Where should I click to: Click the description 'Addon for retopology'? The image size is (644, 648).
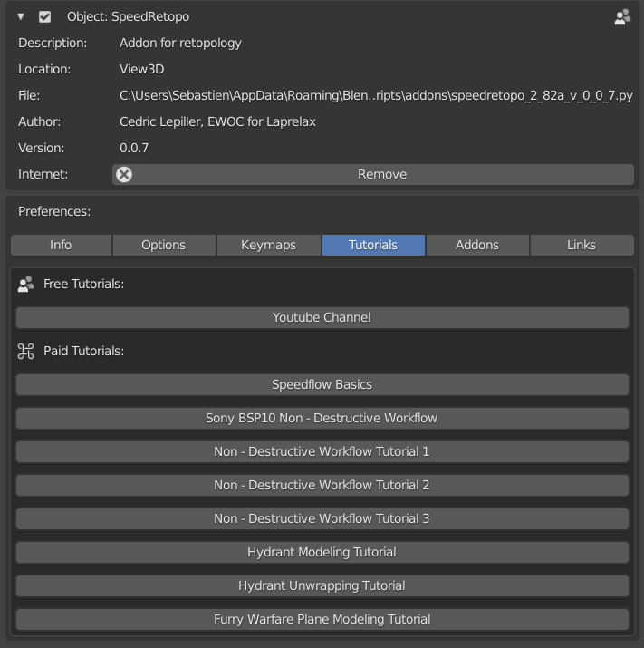180,43
